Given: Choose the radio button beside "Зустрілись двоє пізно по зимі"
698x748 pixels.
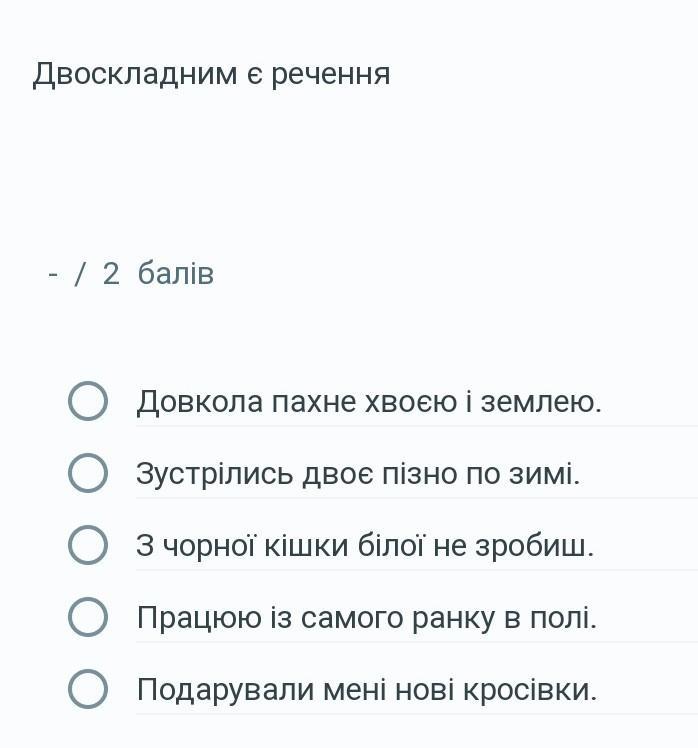Looking at the screenshot, I should tap(88, 473).
